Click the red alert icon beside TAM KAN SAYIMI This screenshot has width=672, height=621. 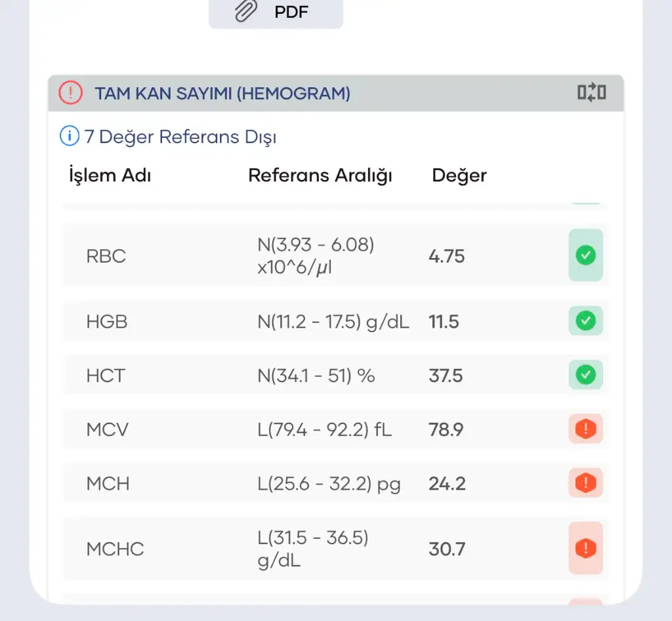[x=70, y=93]
